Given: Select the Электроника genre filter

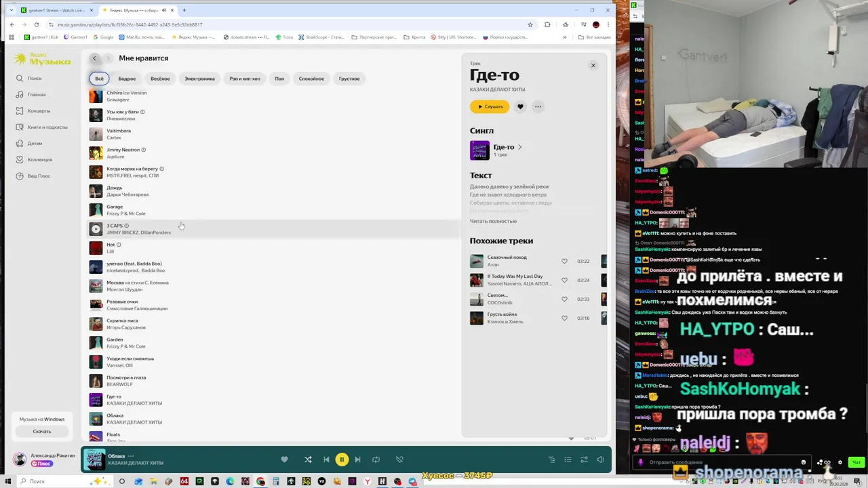Looking at the screenshot, I should click(x=199, y=79).
